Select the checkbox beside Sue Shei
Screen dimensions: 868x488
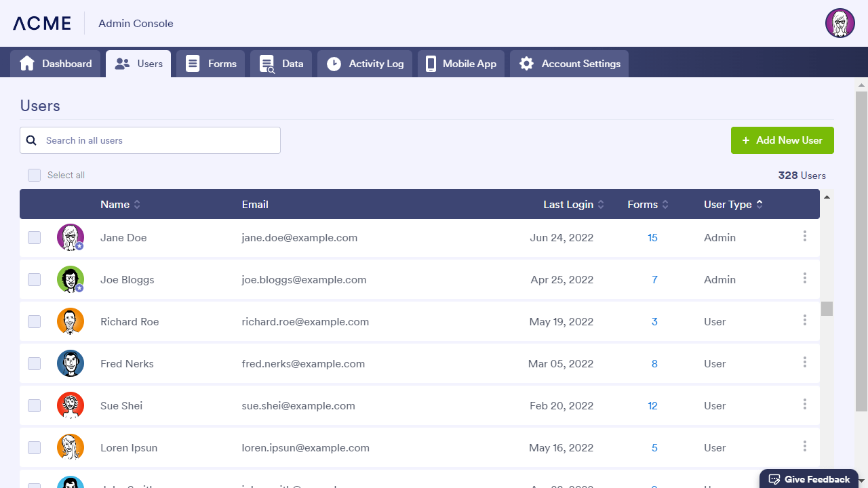[x=35, y=405]
